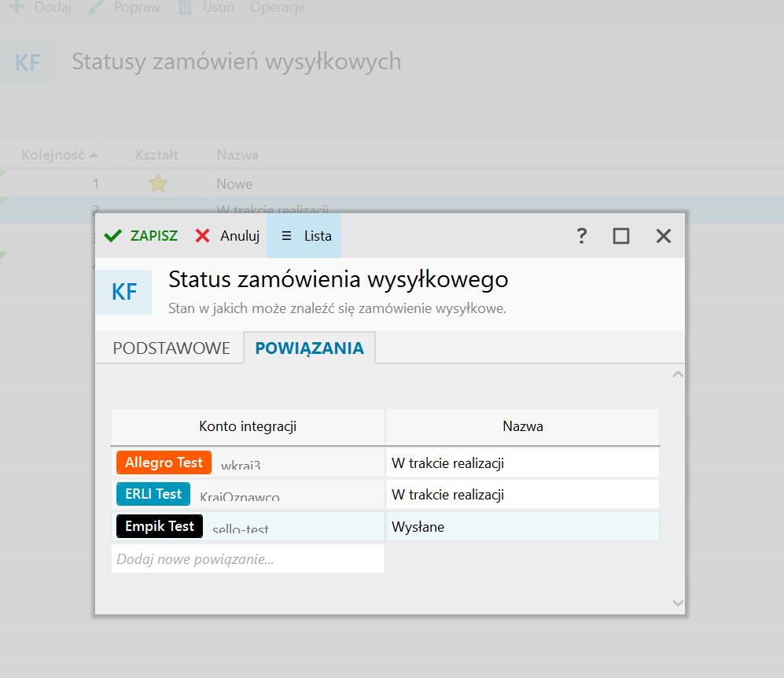The width and height of the screenshot is (784, 678).
Task: Click the orange Allegro Test badge
Action: [x=164, y=462]
